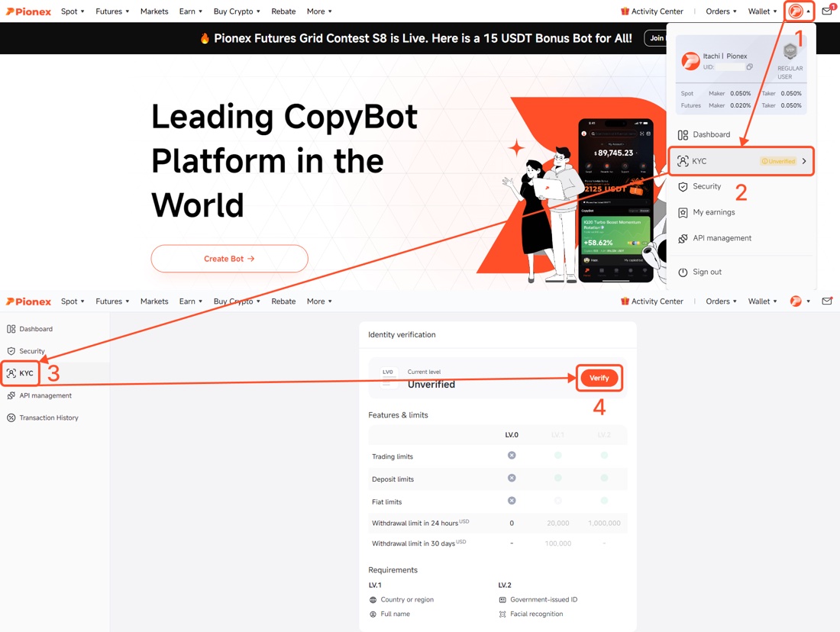
Task: Open Sign out power icon in dropdown
Action: tap(683, 272)
